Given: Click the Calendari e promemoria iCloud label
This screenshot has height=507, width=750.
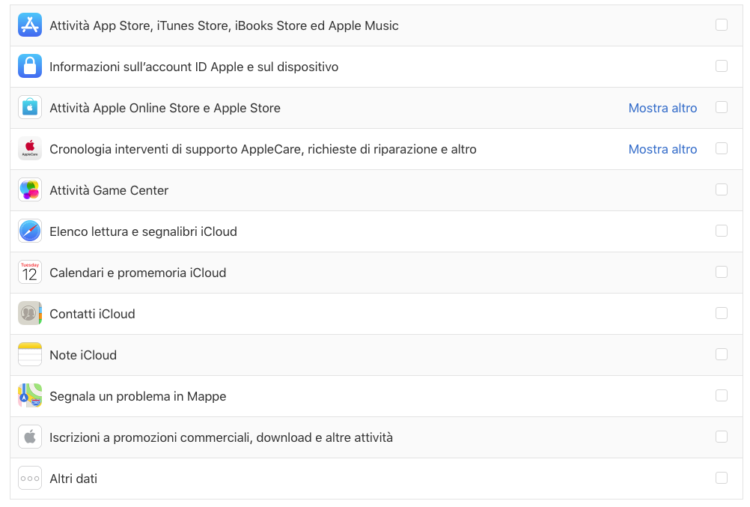Looking at the screenshot, I should pyautogui.click(x=138, y=273).
